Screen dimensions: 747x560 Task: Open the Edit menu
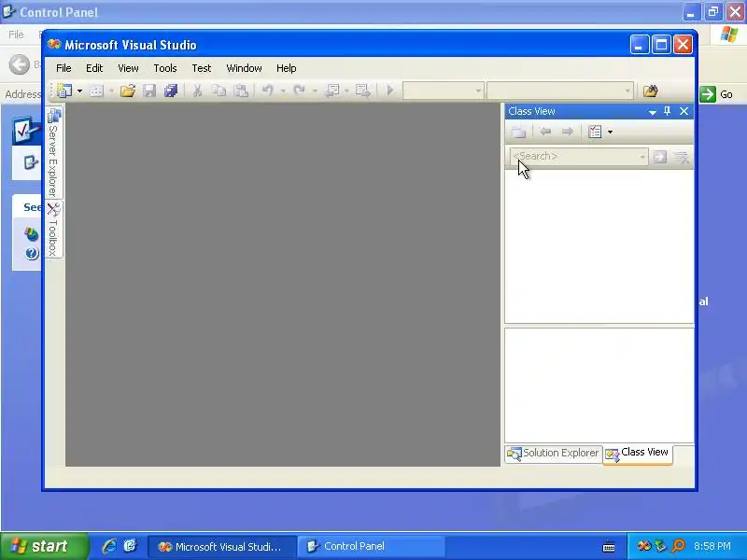(94, 68)
